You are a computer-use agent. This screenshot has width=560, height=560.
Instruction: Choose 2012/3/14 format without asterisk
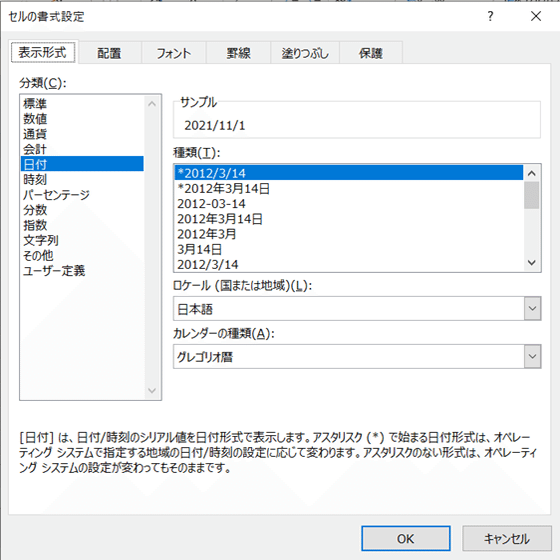click(349, 264)
